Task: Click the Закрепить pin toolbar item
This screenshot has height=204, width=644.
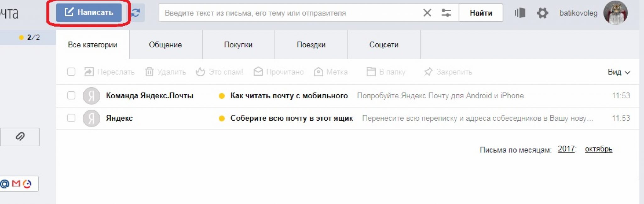Action: (448, 72)
